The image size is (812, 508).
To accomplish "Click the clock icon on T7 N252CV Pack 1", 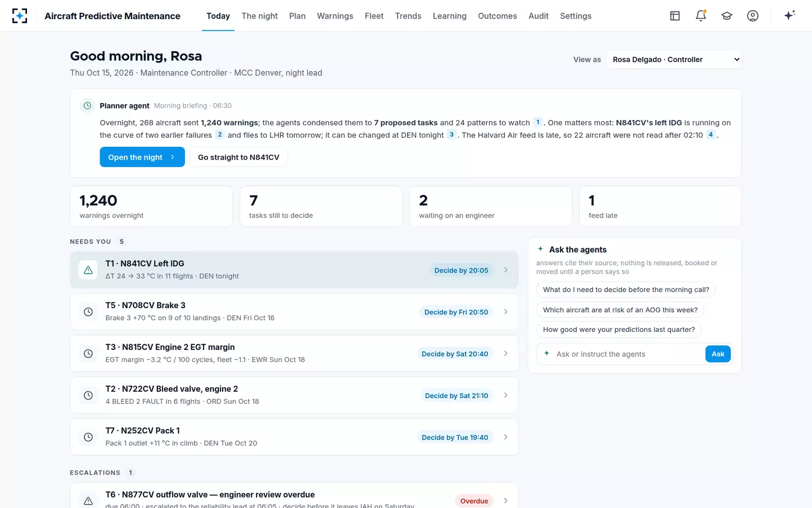I will coord(89,437).
